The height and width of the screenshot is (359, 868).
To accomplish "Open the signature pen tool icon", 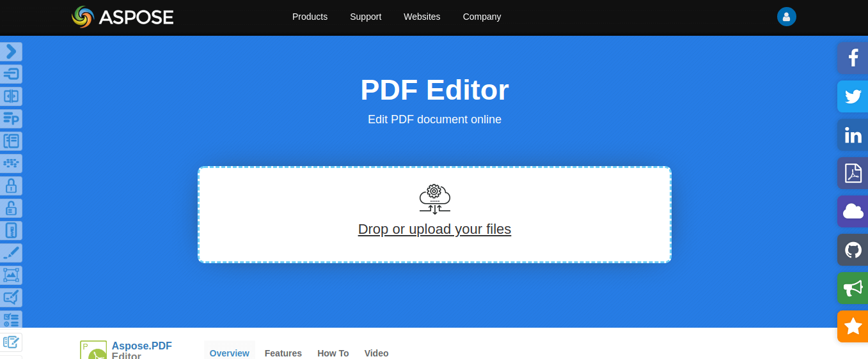I will (x=11, y=253).
